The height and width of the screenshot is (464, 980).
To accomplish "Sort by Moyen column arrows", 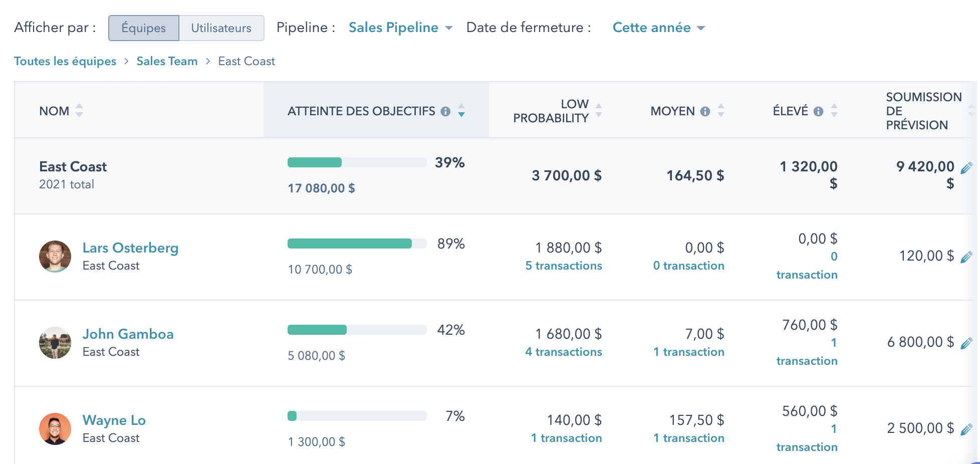I will 721,111.
